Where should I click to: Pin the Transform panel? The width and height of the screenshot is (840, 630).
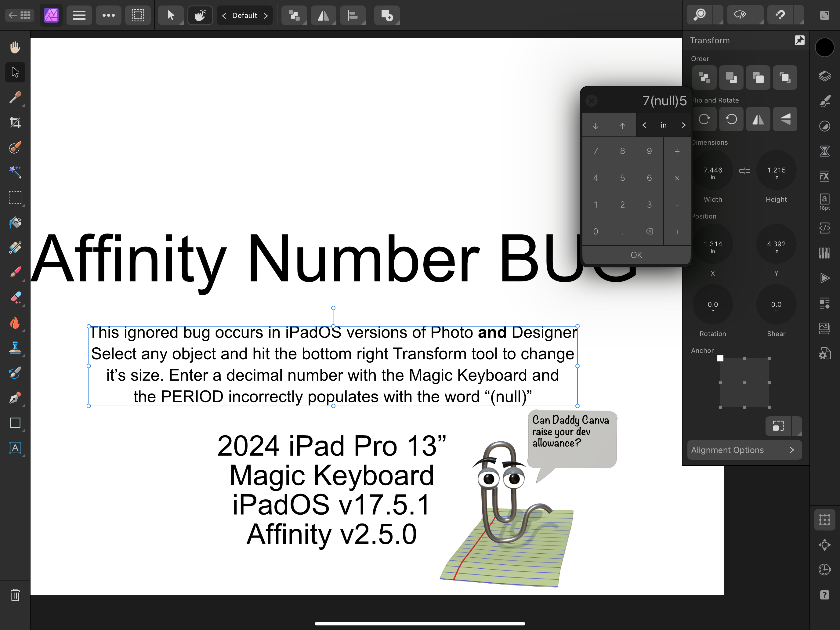coord(799,40)
